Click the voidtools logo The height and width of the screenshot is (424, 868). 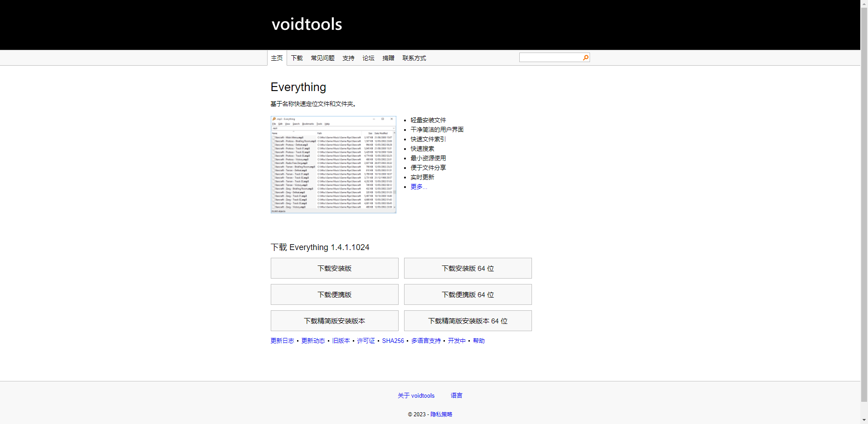point(307,24)
